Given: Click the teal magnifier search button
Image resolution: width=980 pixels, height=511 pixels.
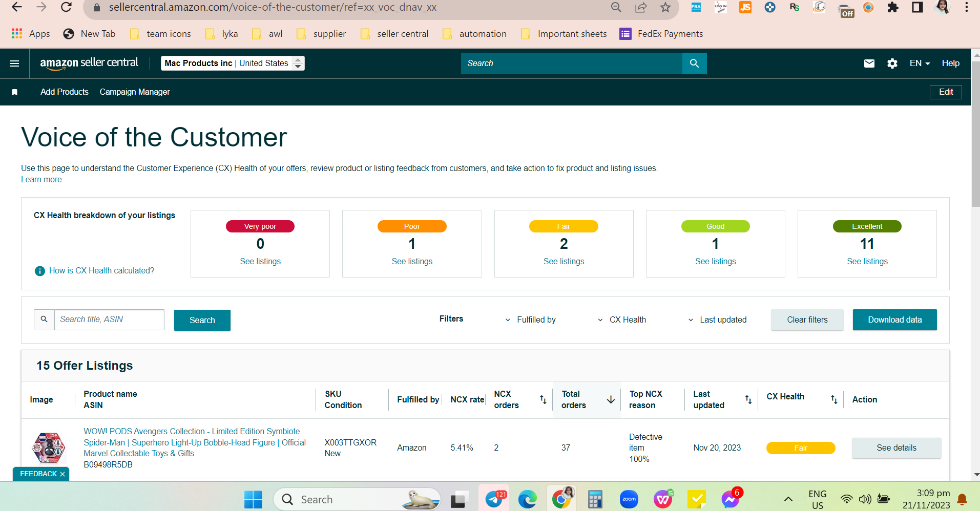Looking at the screenshot, I should 695,63.
